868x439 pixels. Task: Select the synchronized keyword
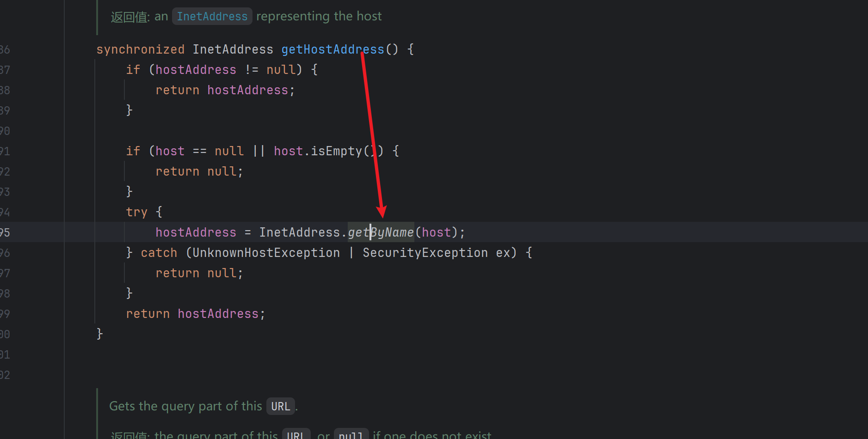point(141,49)
